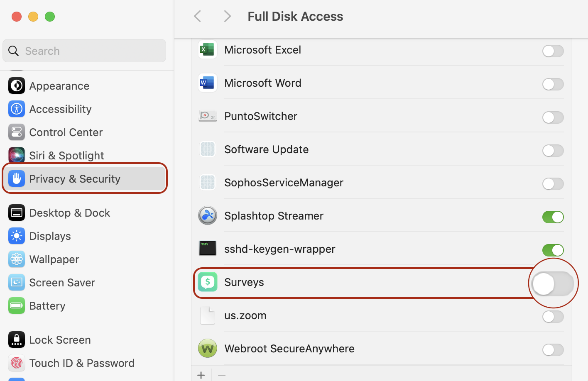
Task: Click the "us.zoom" name text
Action: tap(245, 315)
